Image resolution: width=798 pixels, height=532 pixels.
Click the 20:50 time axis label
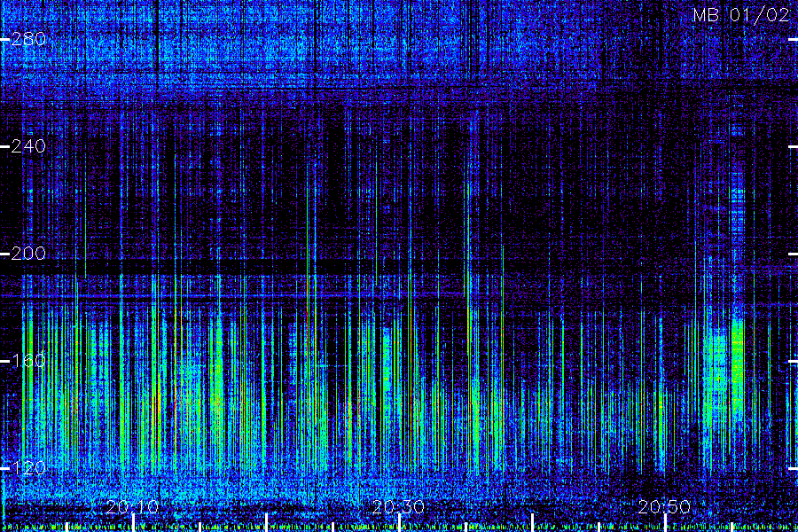664,506
